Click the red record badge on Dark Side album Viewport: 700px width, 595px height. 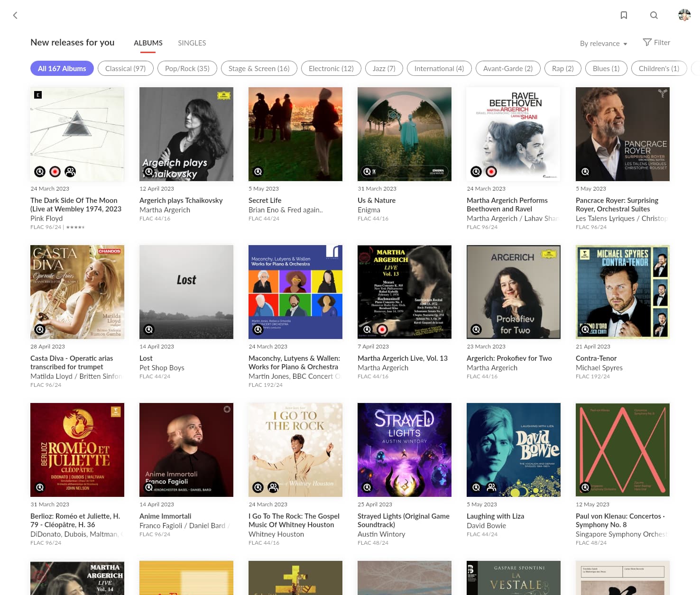click(55, 172)
